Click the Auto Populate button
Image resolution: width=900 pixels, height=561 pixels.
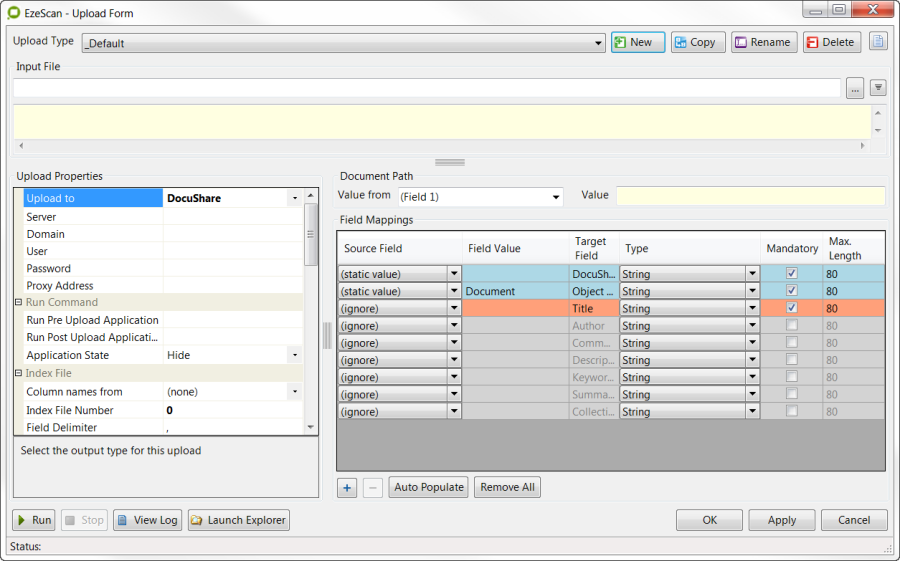428,487
